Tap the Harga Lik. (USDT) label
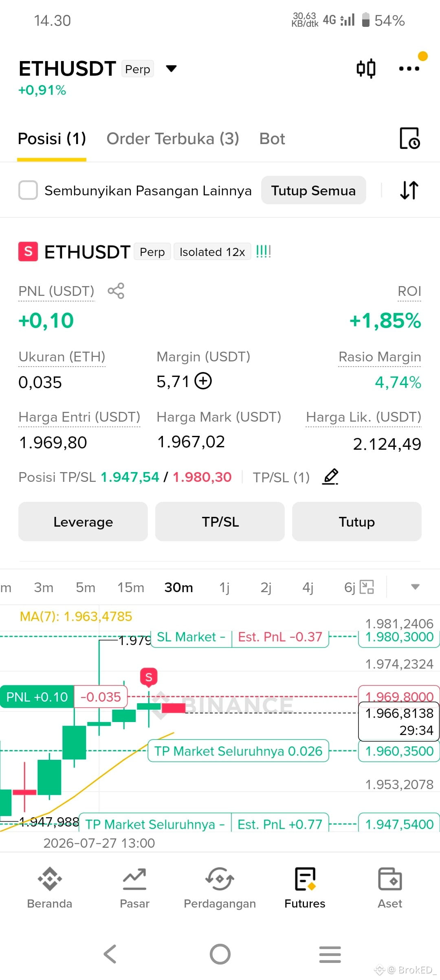This screenshot has width=440, height=980. coord(363,417)
